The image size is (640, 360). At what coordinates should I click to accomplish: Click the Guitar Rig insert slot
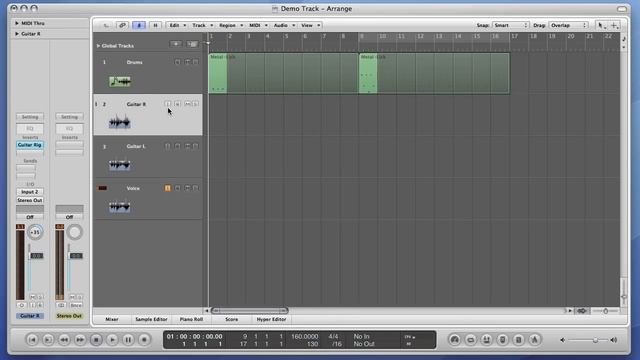coord(30,145)
